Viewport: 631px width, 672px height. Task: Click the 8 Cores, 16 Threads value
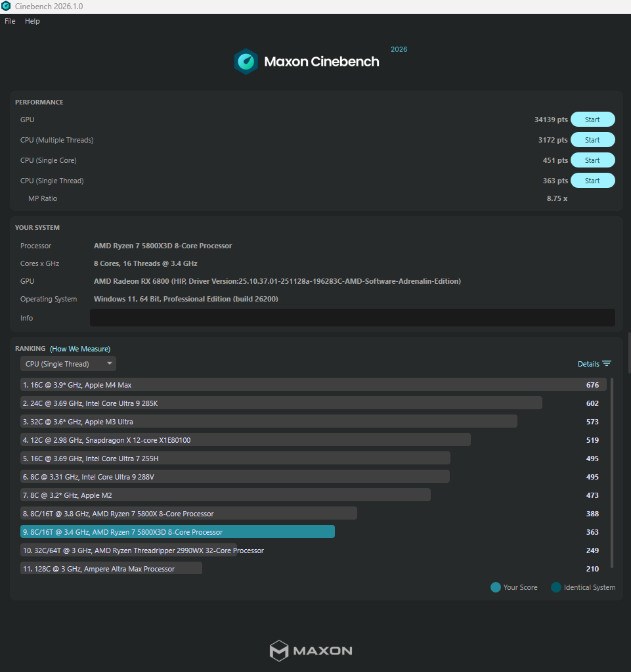click(x=146, y=263)
